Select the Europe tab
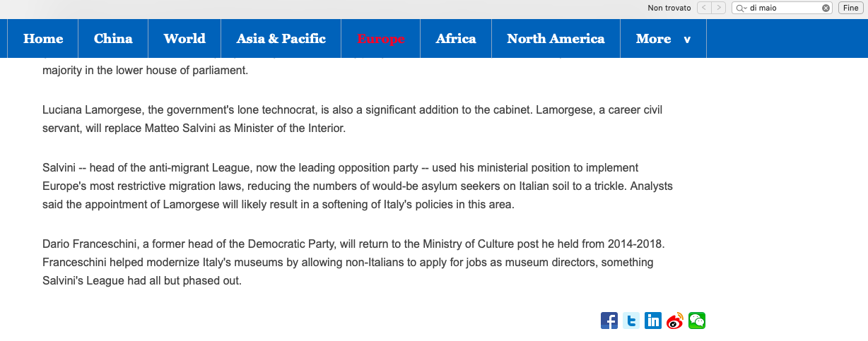Viewport: 868px width, 341px height. 381,39
